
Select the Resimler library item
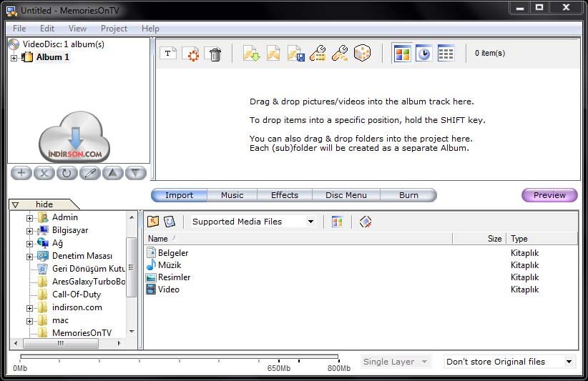coord(168,277)
